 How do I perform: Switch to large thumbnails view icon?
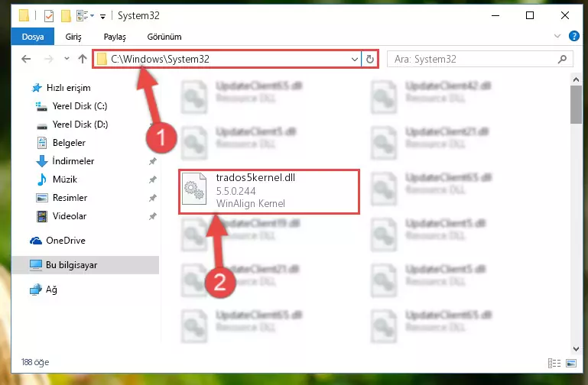[x=571, y=363]
